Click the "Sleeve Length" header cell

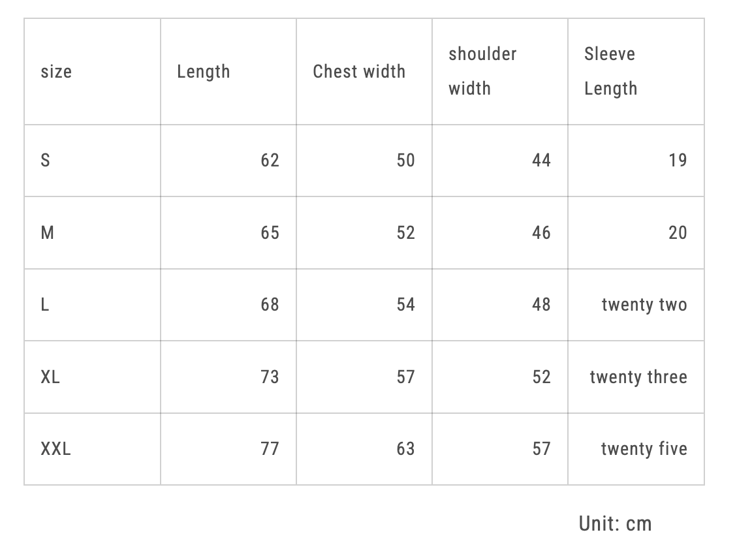click(x=610, y=71)
